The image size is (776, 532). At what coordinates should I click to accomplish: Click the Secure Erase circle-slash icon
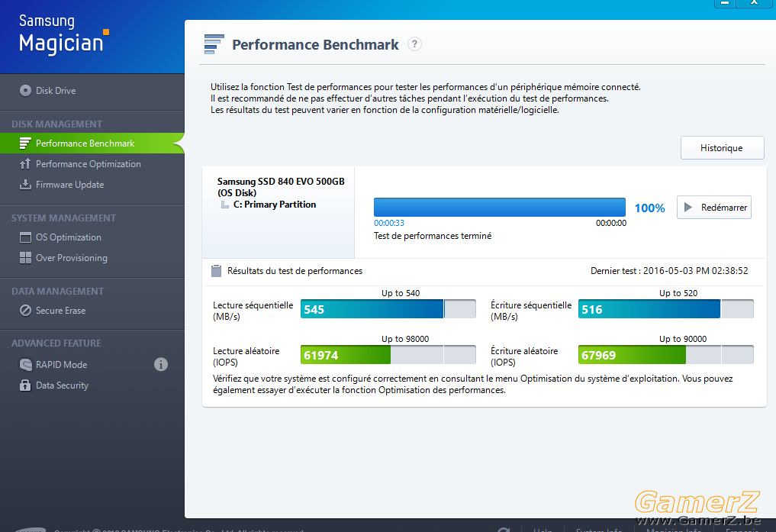coord(25,311)
